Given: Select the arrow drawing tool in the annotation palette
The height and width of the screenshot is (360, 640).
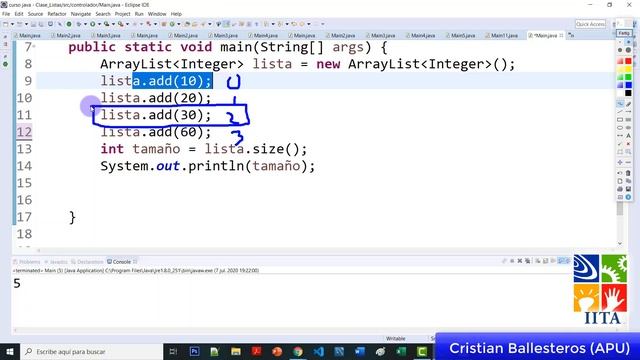Looking at the screenshot, I should [x=629, y=111].
